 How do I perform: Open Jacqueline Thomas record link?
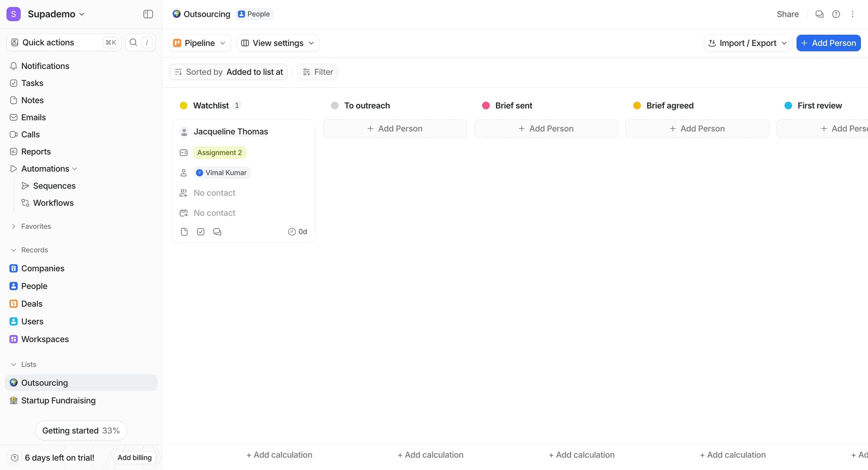pyautogui.click(x=231, y=131)
